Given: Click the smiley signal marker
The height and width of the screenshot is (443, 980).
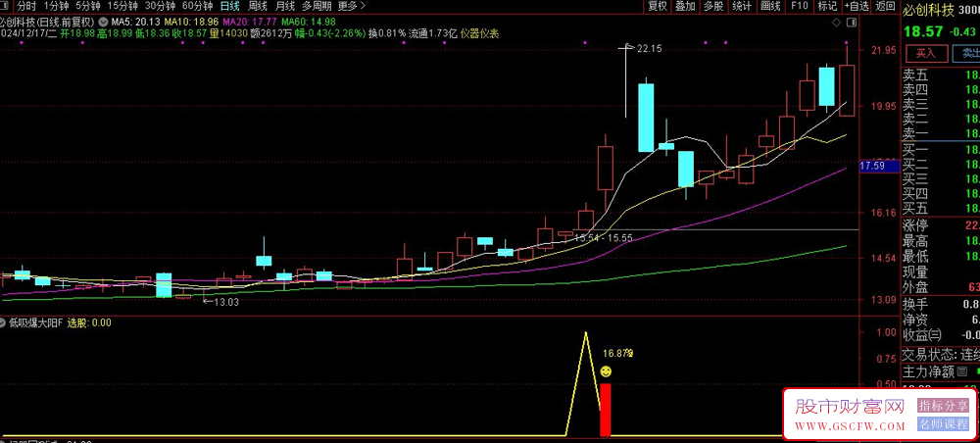Looking at the screenshot, I should [606, 371].
